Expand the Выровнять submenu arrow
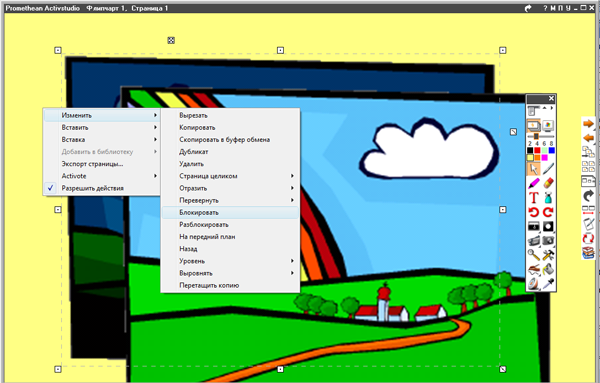Screen dimensions: 600x383 coord(292,273)
